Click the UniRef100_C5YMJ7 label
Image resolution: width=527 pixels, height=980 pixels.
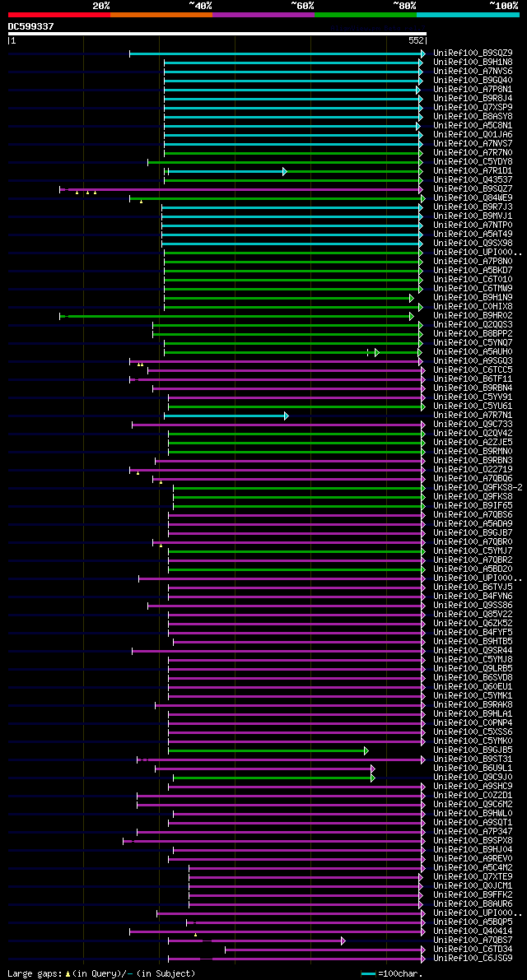click(x=473, y=552)
